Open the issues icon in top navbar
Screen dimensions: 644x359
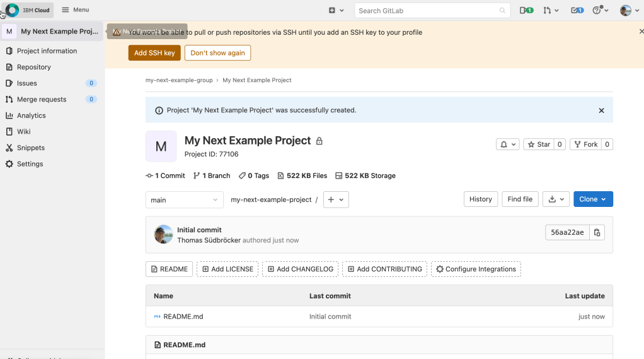[526, 10]
